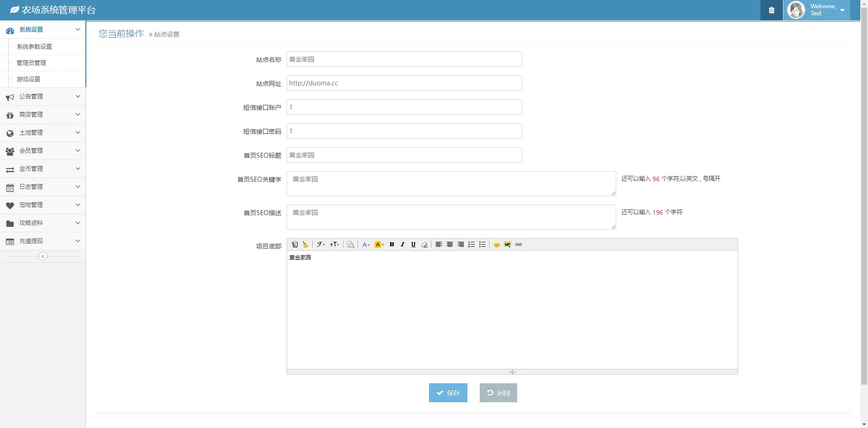Center-align text in the editor
Viewport: 868px width, 428px height.
click(450, 245)
